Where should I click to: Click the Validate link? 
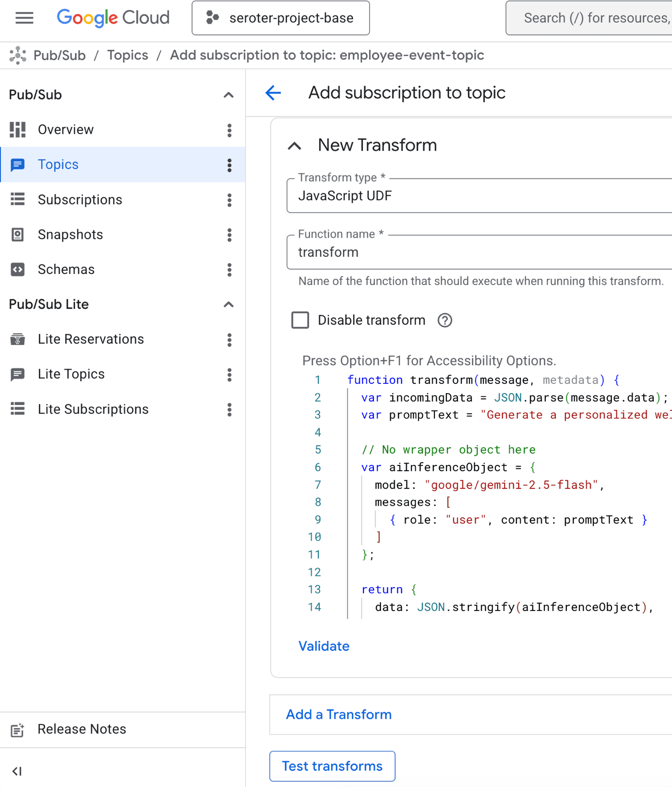click(324, 646)
